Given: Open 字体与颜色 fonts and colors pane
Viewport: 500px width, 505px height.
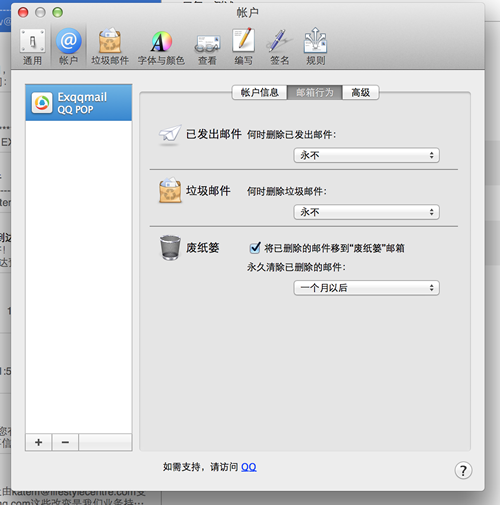Looking at the screenshot, I should pyautogui.click(x=161, y=46).
